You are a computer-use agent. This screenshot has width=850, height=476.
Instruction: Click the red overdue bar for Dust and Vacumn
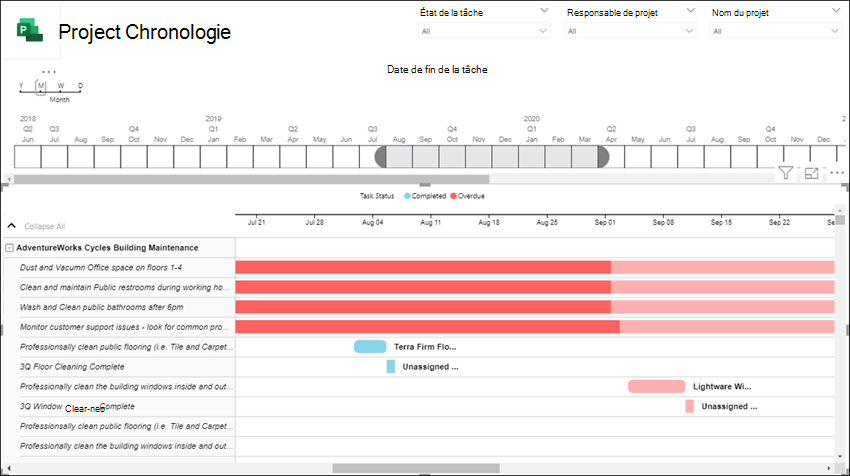click(x=423, y=267)
